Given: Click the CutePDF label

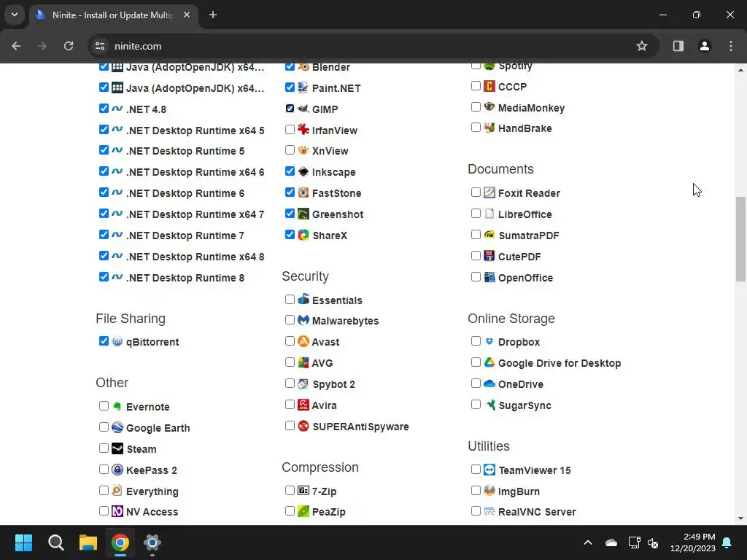Looking at the screenshot, I should pyautogui.click(x=519, y=257).
